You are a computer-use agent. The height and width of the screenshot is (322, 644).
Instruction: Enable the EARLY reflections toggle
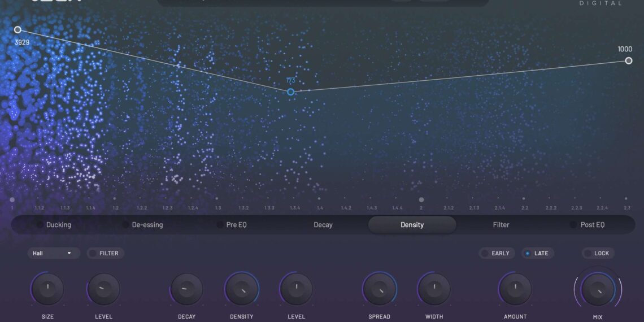[495, 253]
